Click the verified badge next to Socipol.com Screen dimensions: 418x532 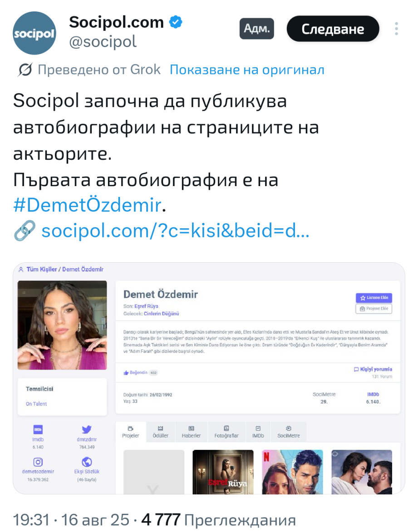coord(176,22)
